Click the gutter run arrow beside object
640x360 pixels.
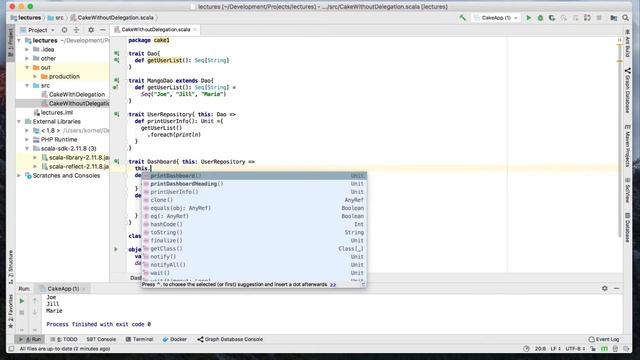116,249
